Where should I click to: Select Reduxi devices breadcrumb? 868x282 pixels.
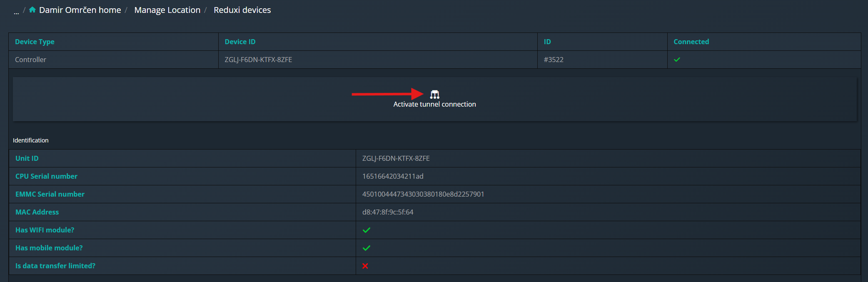coord(242,10)
